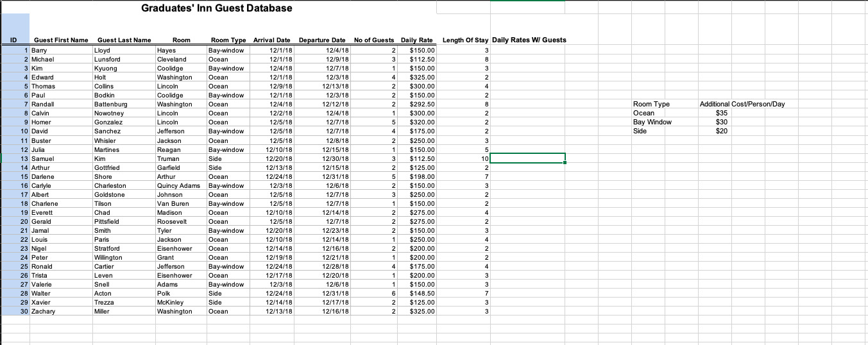Image resolution: width=868 pixels, height=345 pixels.
Task: Select the "Length Of Stay" header
Action: [465, 40]
